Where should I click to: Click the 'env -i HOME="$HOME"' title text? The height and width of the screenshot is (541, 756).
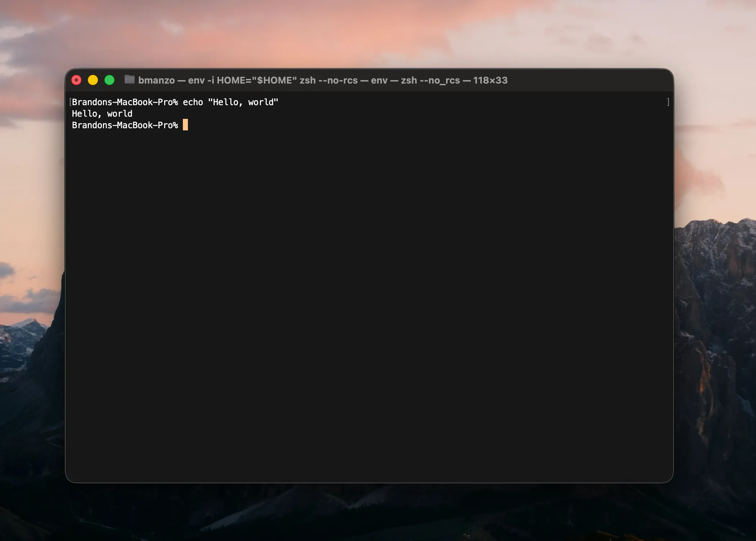(x=242, y=80)
